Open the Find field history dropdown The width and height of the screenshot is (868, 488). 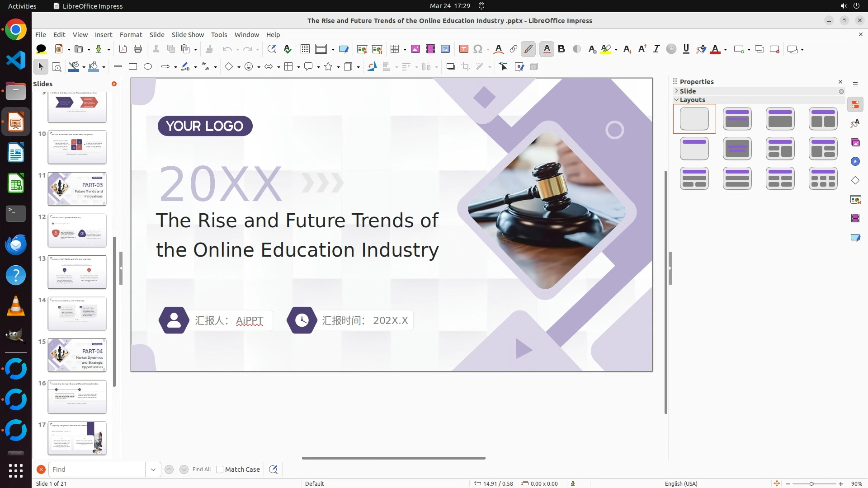pos(153,469)
